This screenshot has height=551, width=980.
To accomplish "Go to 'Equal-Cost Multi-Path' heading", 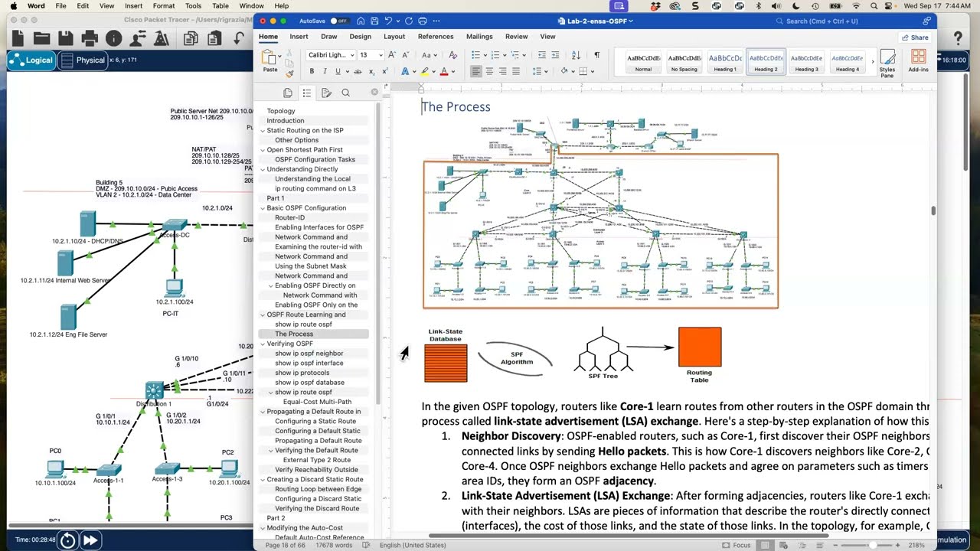I will point(317,402).
